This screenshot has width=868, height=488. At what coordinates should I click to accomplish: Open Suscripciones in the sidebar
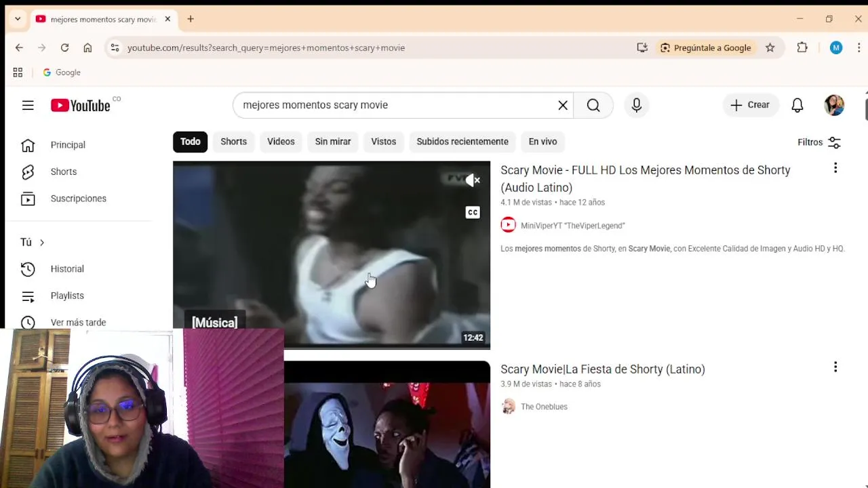click(x=79, y=199)
